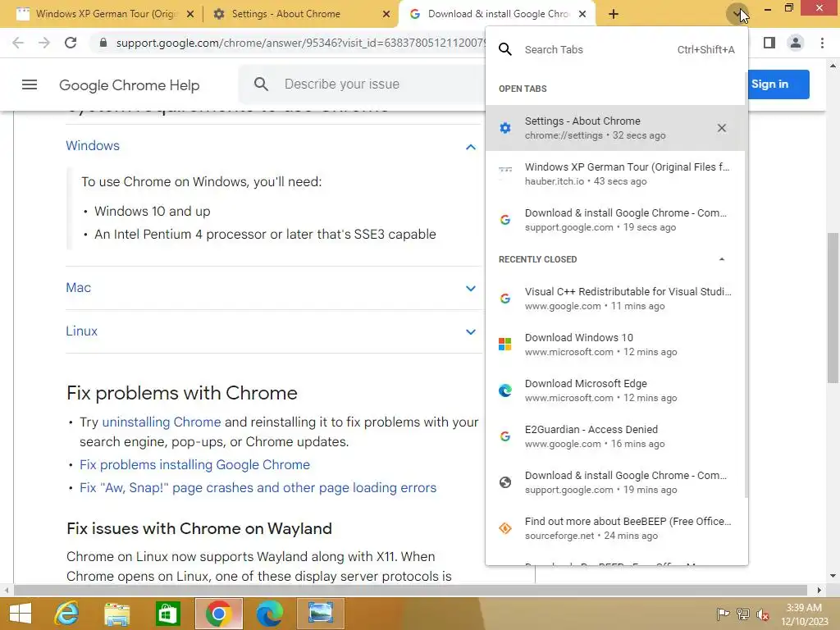Screen dimensions: 840x630
Task: Reopen E2Guardian - Access Denied closed tab
Action: (x=615, y=437)
